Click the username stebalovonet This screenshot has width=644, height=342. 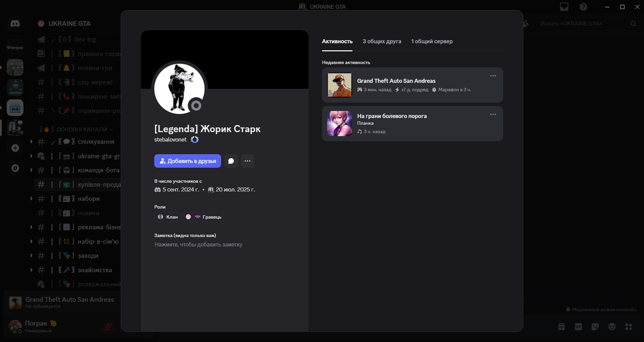[x=171, y=139]
